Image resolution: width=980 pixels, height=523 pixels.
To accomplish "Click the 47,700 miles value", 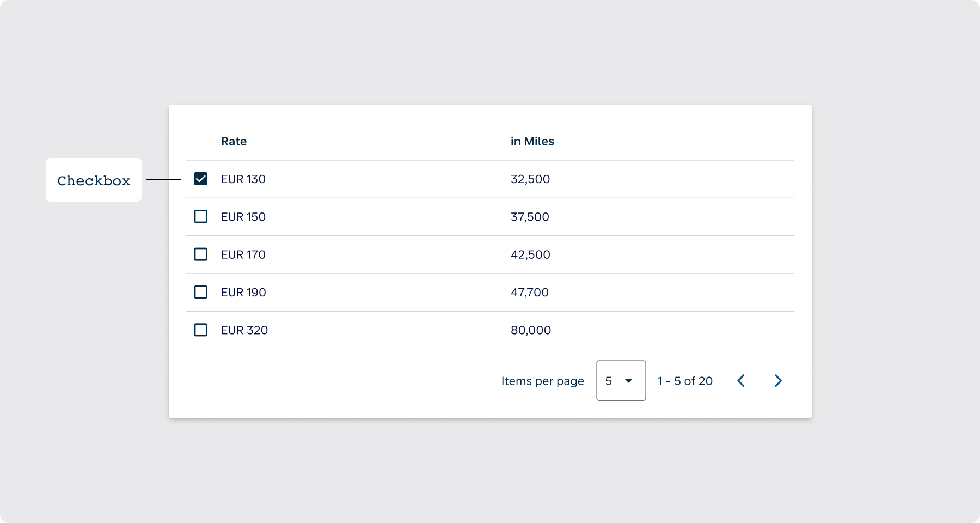I will coord(530,293).
